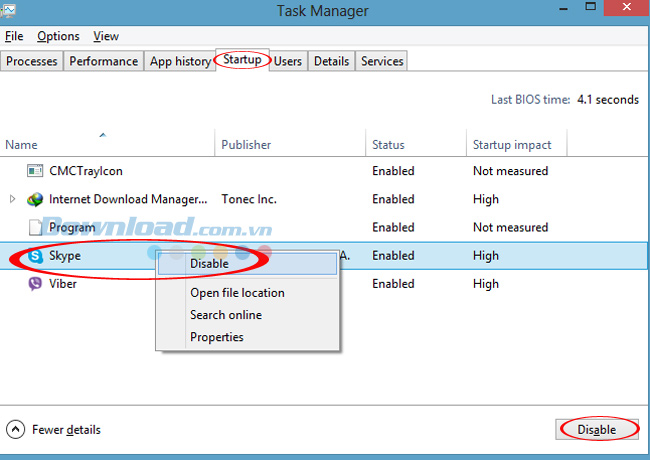Minimize the Task Manager window
This screenshot has width=650, height=460.
tap(563, 8)
